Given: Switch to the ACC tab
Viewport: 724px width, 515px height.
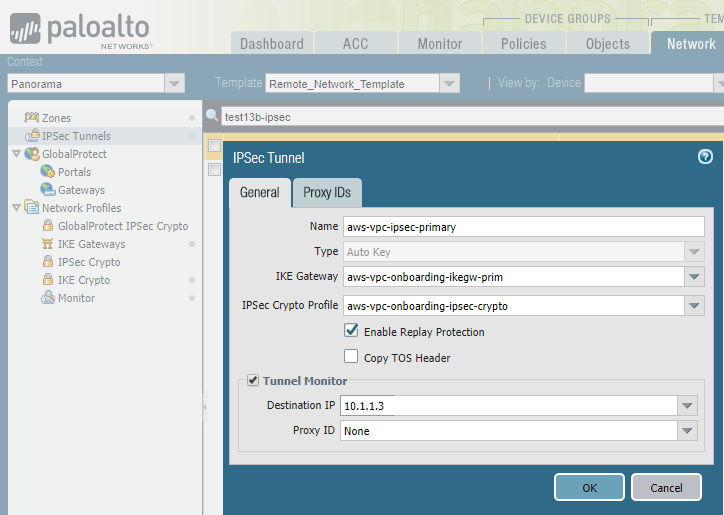Looking at the screenshot, I should tap(356, 43).
